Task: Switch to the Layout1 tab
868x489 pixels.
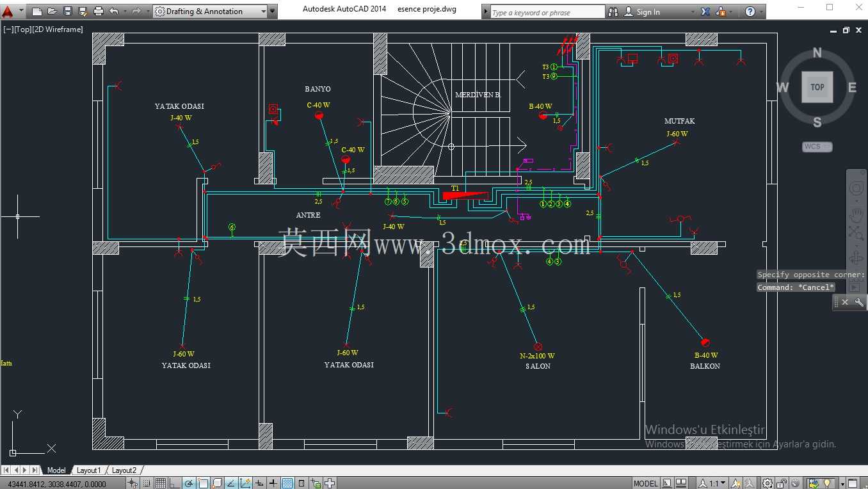Action: tap(89, 470)
